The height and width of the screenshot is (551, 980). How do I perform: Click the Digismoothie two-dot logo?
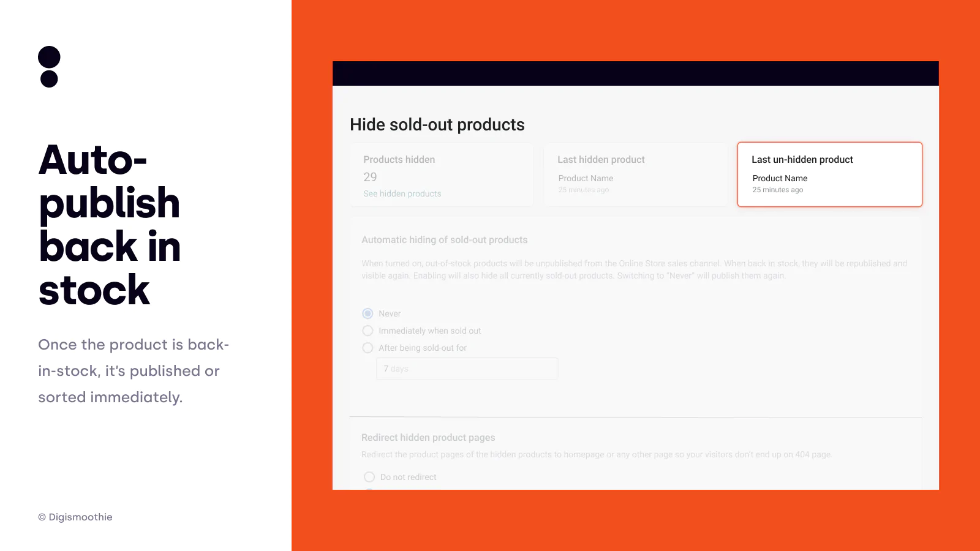(49, 67)
